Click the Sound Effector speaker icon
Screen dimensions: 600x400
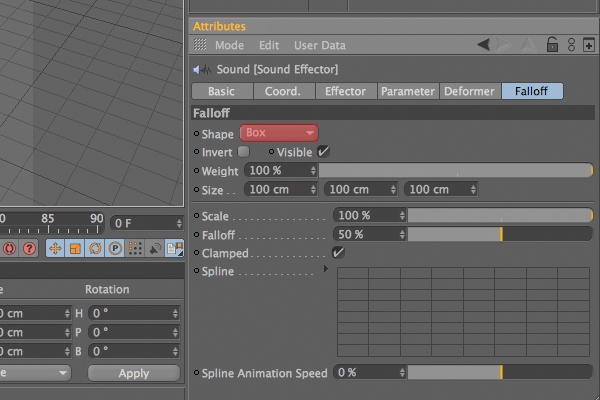click(x=202, y=70)
